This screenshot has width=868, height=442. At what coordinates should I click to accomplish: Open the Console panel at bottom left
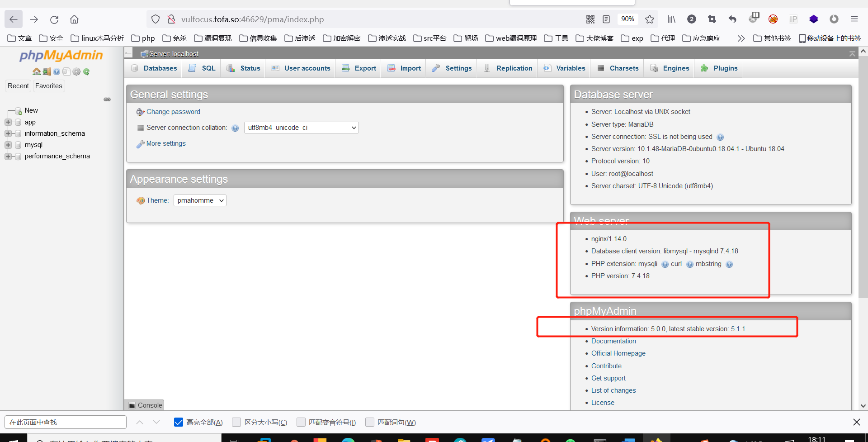coord(145,405)
